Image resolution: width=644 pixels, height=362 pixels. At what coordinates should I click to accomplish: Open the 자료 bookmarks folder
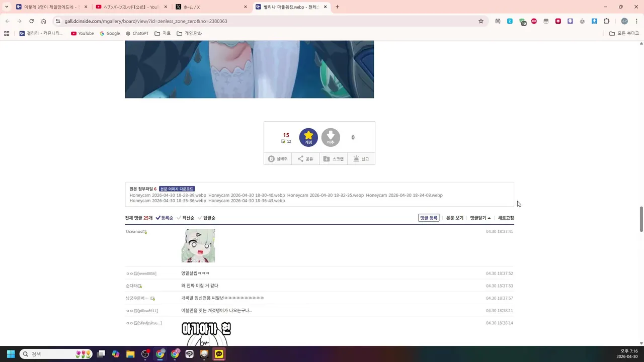point(163,33)
